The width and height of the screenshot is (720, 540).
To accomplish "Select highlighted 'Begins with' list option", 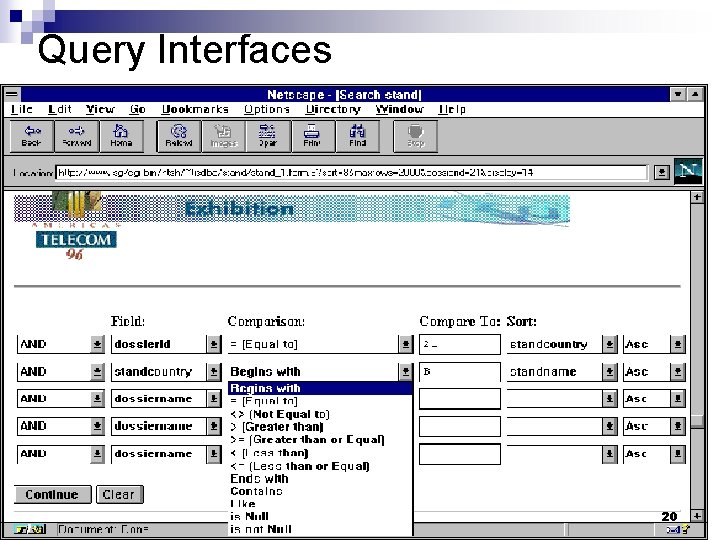I will point(320,388).
